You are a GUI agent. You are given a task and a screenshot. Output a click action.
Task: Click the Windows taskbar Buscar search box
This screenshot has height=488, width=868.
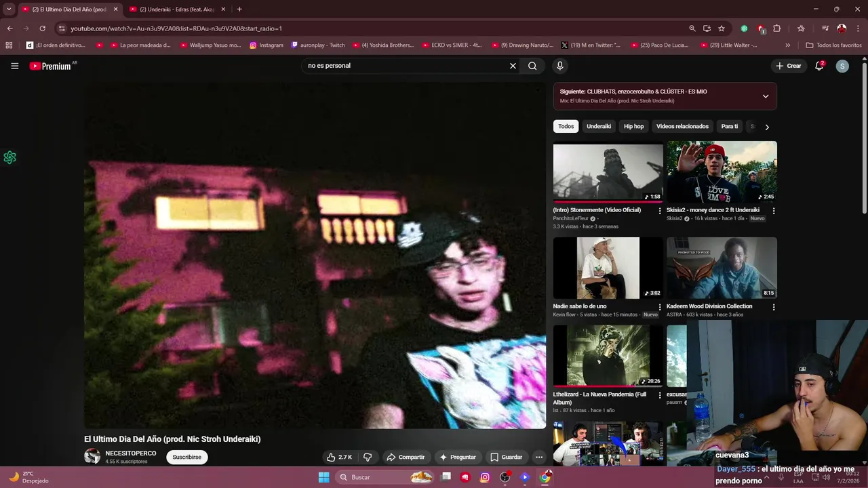click(x=385, y=477)
